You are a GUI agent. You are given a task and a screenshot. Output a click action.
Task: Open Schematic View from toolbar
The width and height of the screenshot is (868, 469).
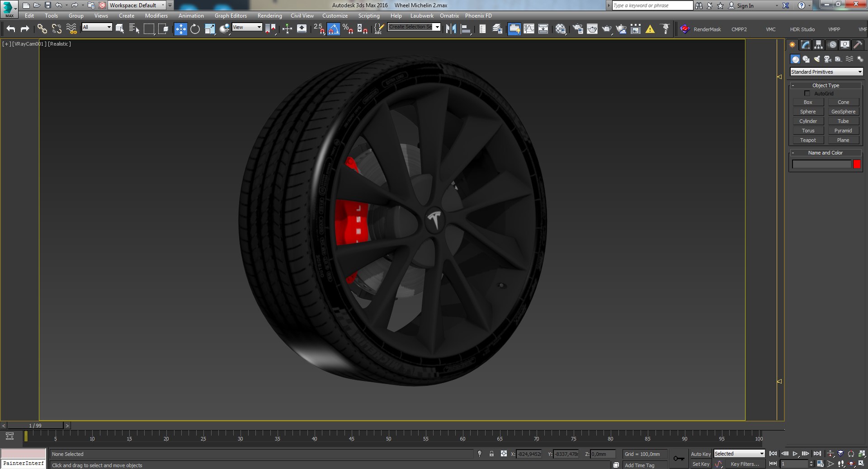[x=543, y=29]
